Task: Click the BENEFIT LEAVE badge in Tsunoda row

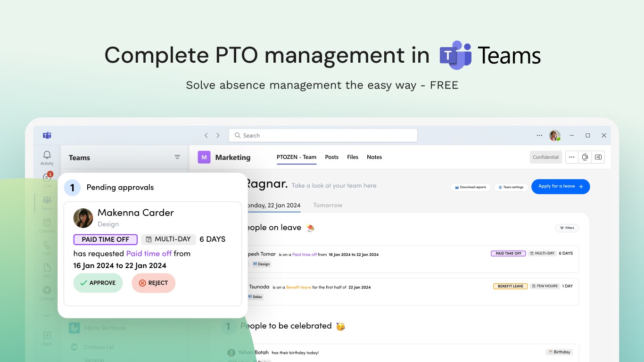Action: (x=511, y=286)
